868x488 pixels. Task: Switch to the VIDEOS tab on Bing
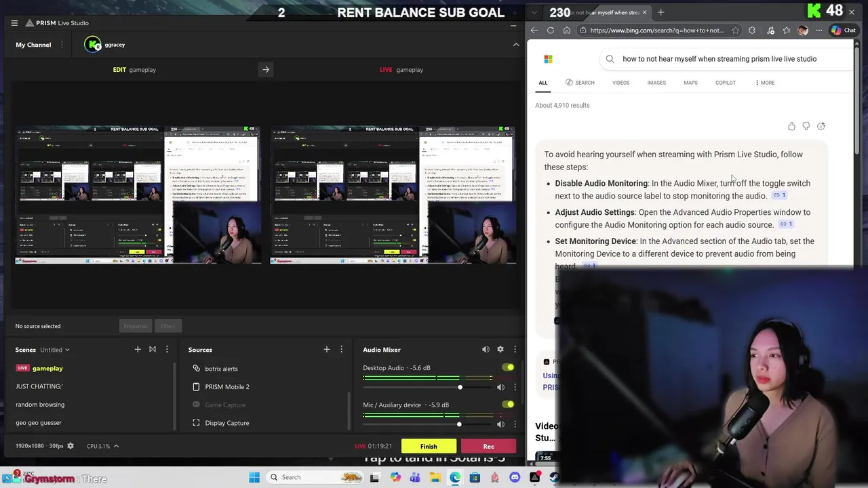click(621, 83)
